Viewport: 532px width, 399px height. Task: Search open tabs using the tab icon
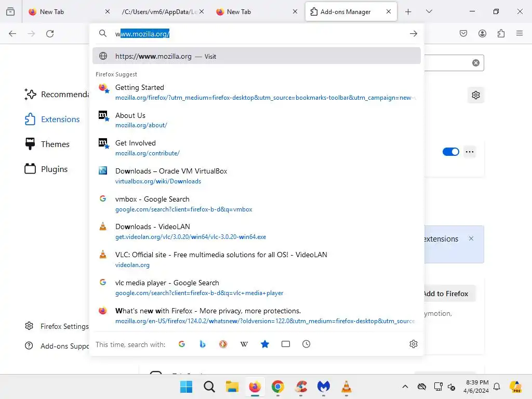286,344
